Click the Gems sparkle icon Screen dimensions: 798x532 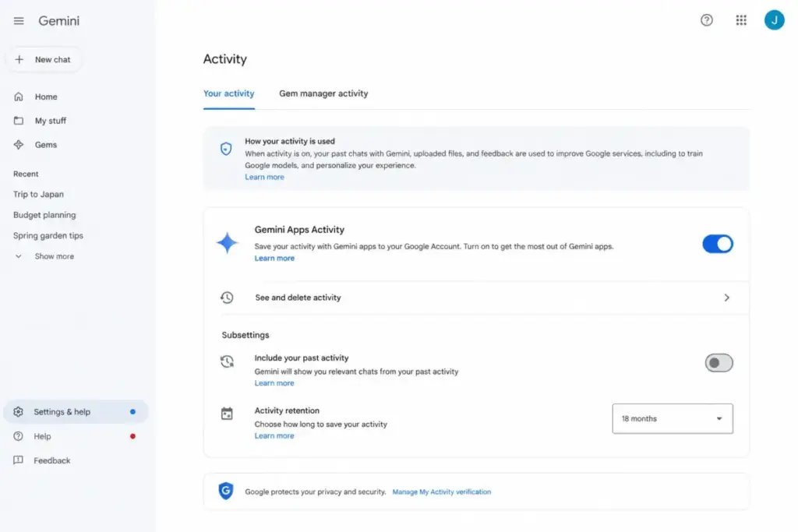click(x=19, y=144)
